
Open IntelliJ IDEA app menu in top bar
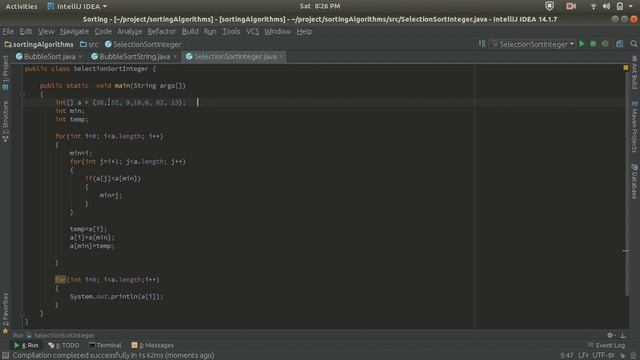pos(77,6)
